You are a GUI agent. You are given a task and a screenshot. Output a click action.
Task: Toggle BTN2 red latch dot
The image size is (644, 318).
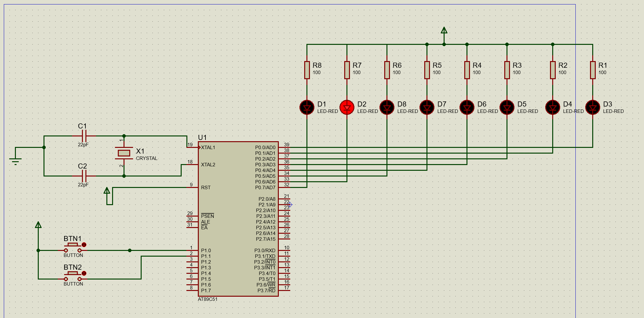click(x=84, y=273)
